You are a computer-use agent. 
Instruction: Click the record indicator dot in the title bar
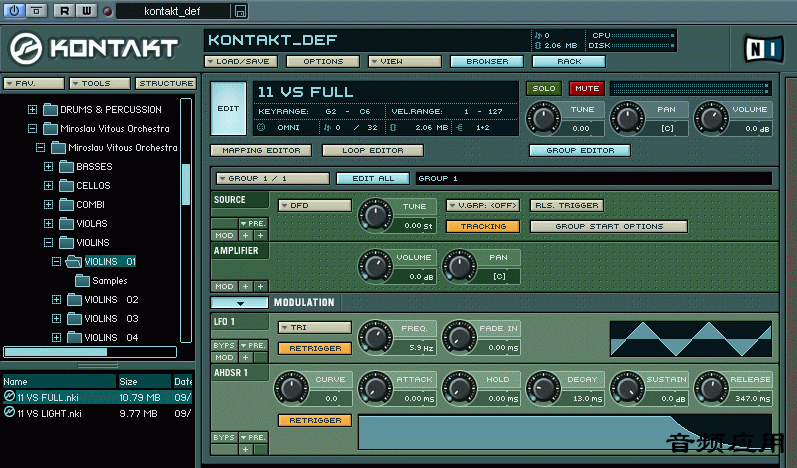pos(107,11)
